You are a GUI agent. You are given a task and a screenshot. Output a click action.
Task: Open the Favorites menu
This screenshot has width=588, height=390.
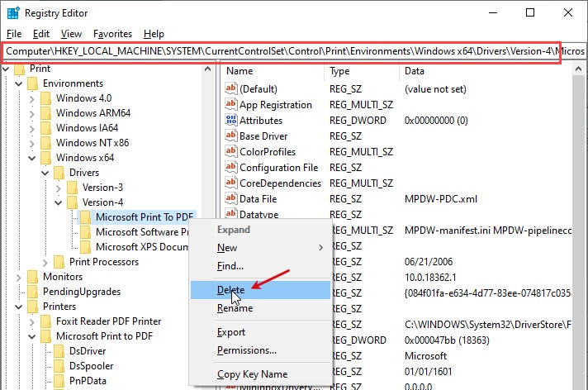click(112, 34)
